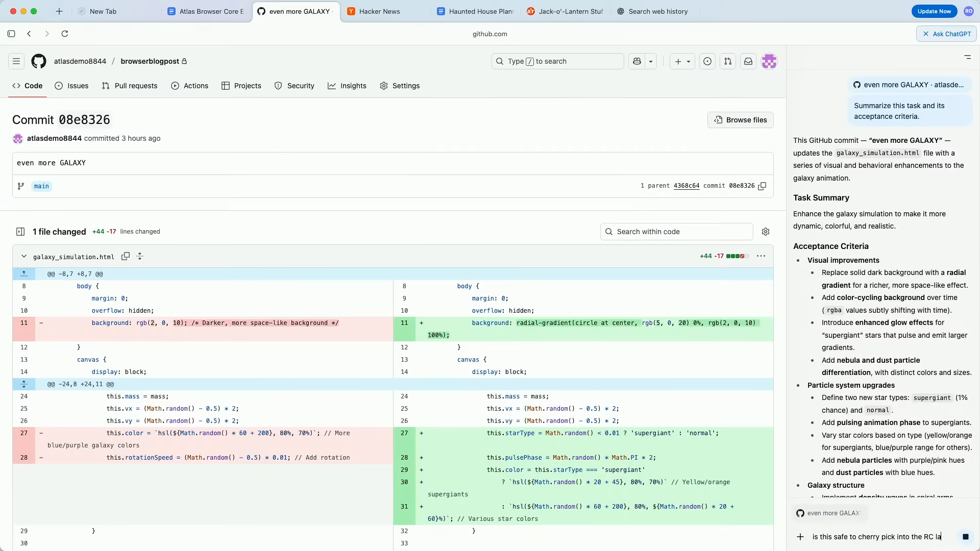Viewport: 980px width, 551px height.
Task: Open the GitHub hamburger navigation menu
Action: click(x=16, y=61)
